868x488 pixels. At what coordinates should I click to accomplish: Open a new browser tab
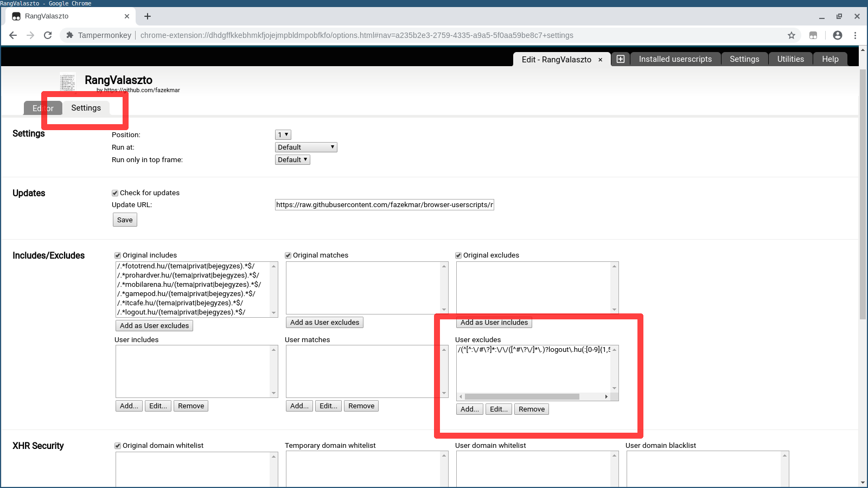click(148, 16)
